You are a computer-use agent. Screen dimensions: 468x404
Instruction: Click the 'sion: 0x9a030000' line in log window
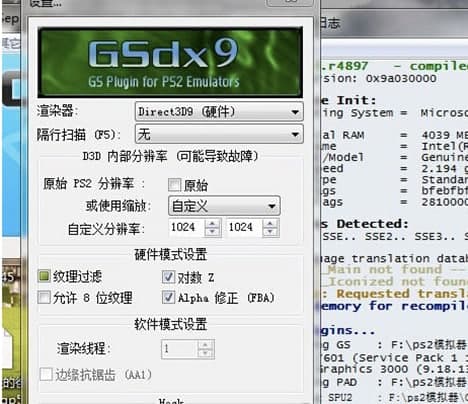pyautogui.click(x=378, y=79)
